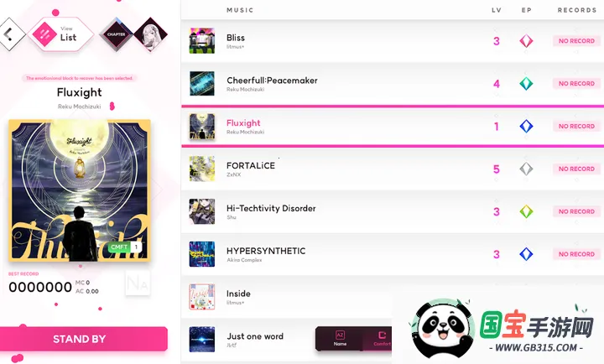Tap the pink diamond EP for Bliss
Viewport: 604px width, 364px height.
point(526,41)
